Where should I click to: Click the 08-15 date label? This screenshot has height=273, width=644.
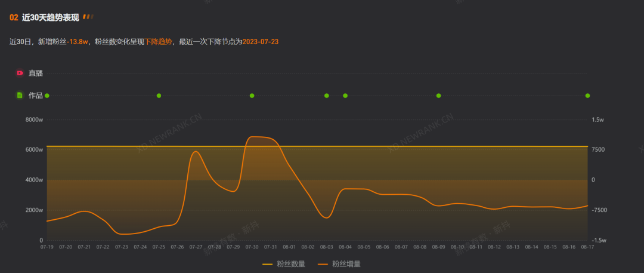(x=550, y=247)
